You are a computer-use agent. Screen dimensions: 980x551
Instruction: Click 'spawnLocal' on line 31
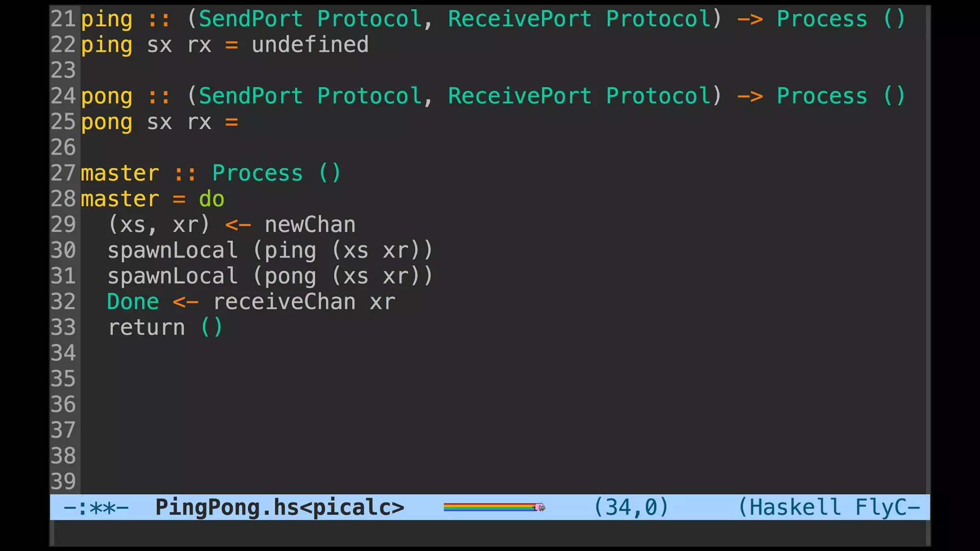tap(172, 276)
